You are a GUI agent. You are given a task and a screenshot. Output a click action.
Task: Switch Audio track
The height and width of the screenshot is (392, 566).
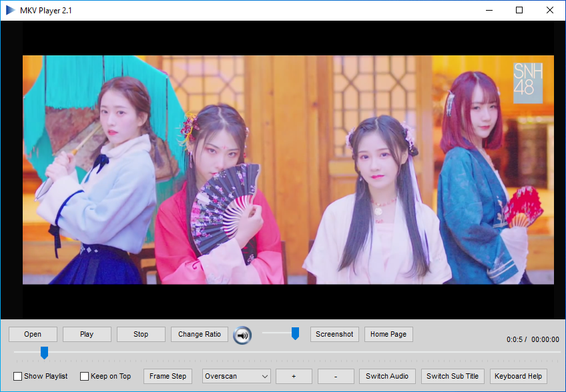(387, 377)
